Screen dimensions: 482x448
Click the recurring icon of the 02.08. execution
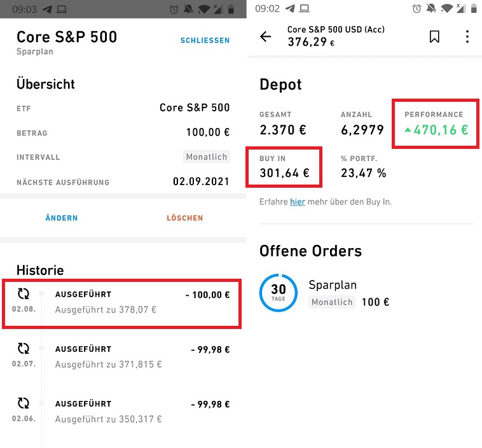click(24, 294)
